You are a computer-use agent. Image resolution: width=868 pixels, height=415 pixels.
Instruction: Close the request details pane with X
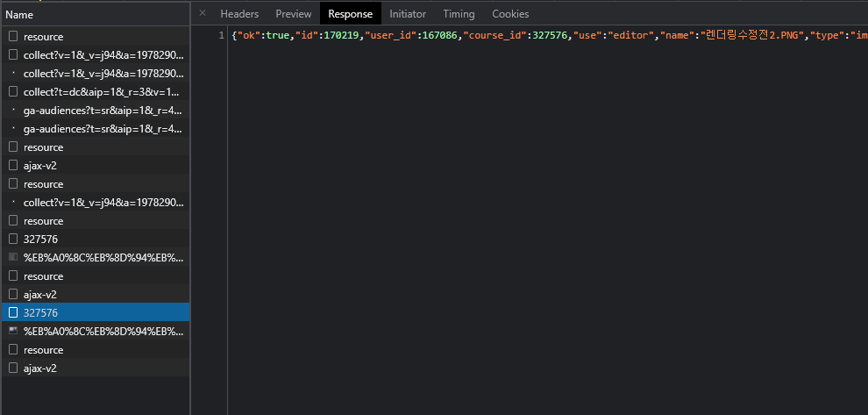[x=203, y=13]
